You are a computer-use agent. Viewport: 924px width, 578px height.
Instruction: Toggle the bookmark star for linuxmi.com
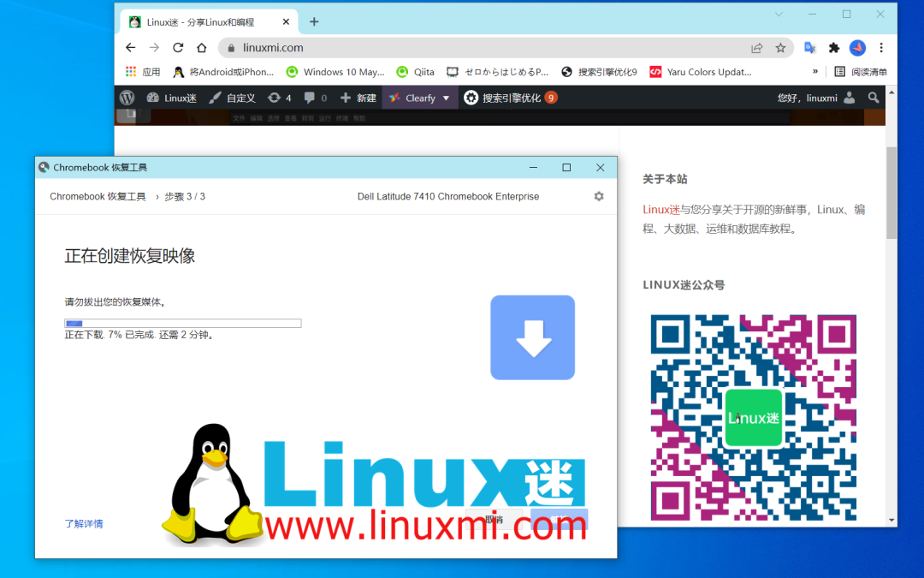781,48
